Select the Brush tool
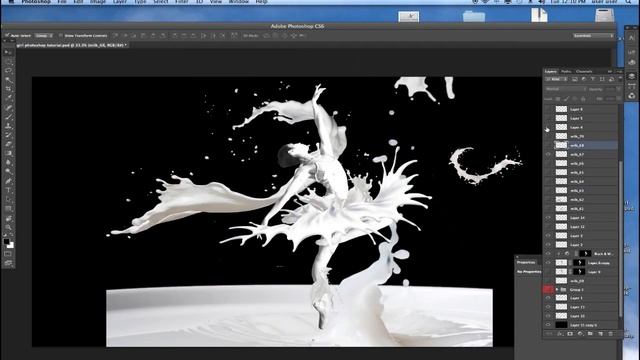This screenshot has height=360, width=640. 8,117
